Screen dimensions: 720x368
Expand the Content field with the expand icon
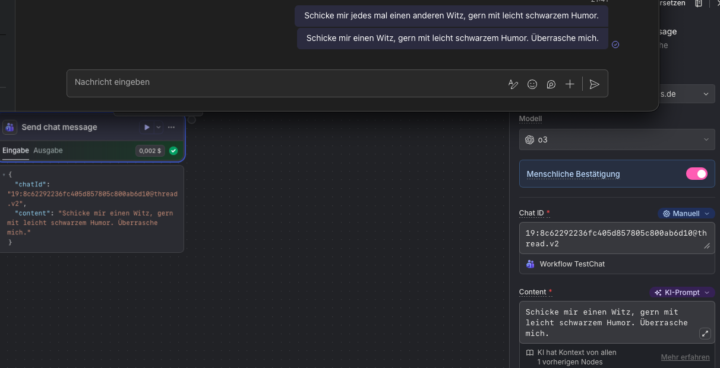[x=705, y=334]
